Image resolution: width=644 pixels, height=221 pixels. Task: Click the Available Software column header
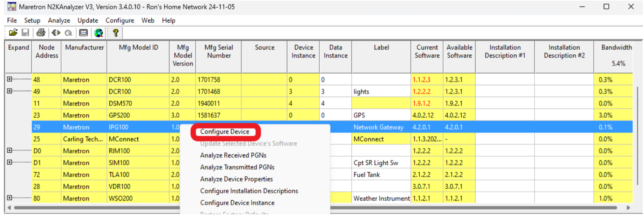[x=460, y=57]
